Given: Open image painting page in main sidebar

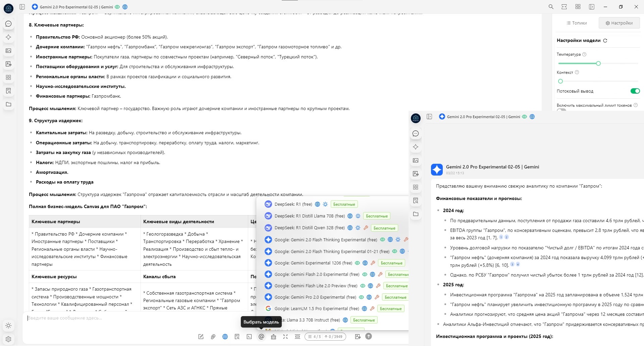Looking at the screenshot, I should pyautogui.click(x=9, y=51).
